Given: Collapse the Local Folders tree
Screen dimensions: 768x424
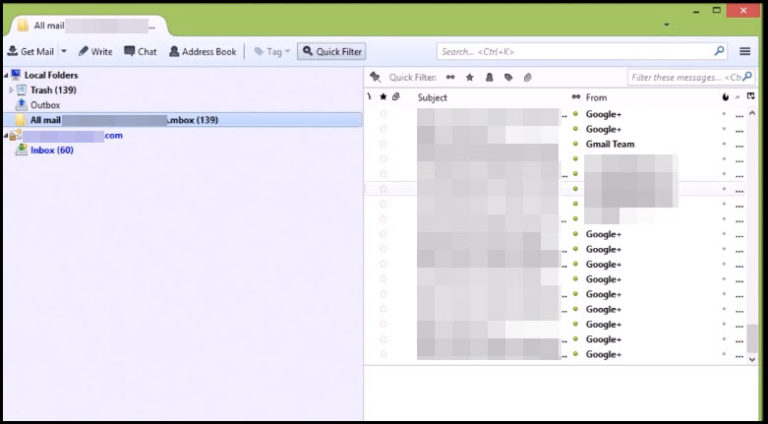Looking at the screenshot, I should pyautogui.click(x=6, y=75).
